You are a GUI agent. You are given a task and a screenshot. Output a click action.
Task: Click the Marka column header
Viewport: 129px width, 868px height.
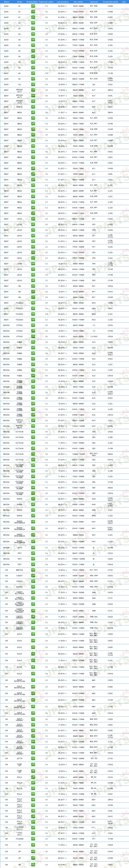point(6,2)
